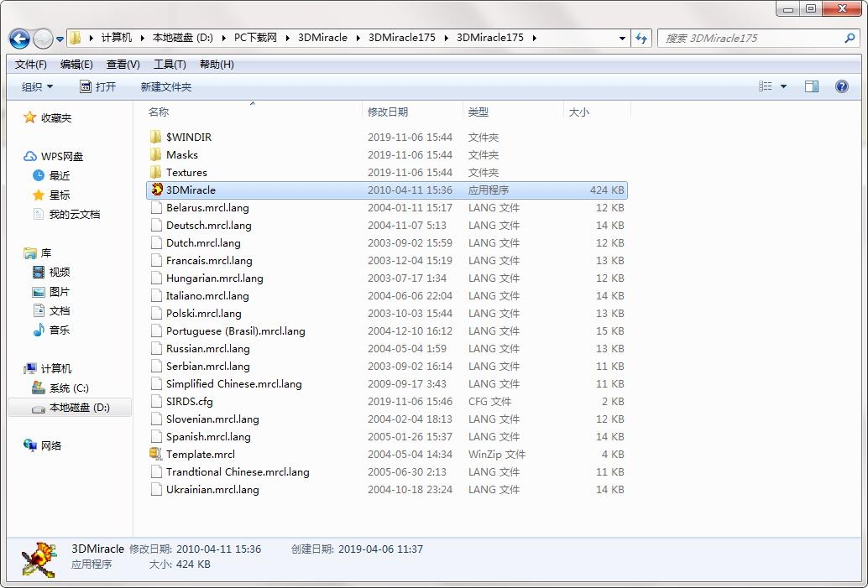The height and width of the screenshot is (588, 868).
Task: Expand the view options dropdown arrow
Action: [783, 86]
